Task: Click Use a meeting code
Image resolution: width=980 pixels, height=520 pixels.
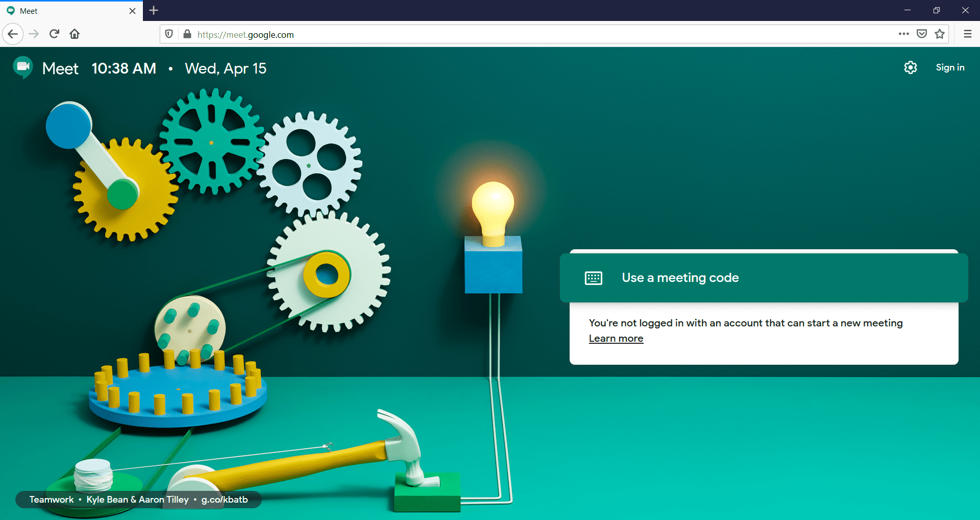Action: (x=764, y=278)
